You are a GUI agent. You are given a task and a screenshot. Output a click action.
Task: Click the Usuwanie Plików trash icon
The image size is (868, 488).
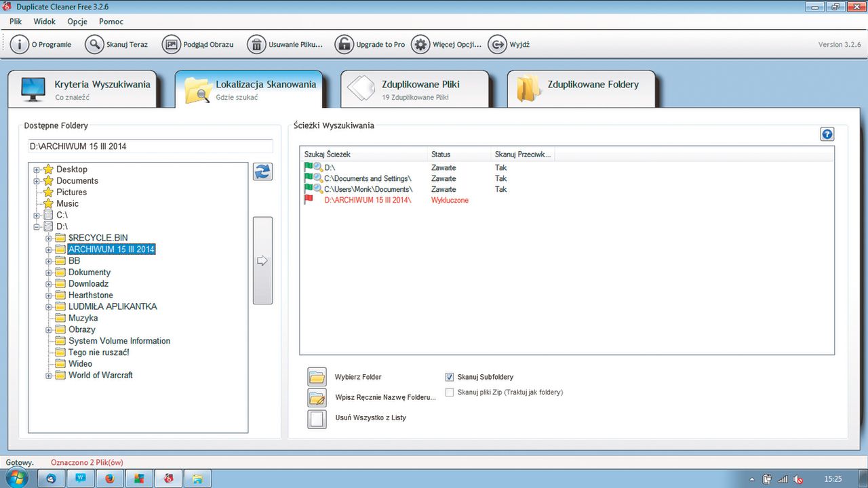point(256,45)
